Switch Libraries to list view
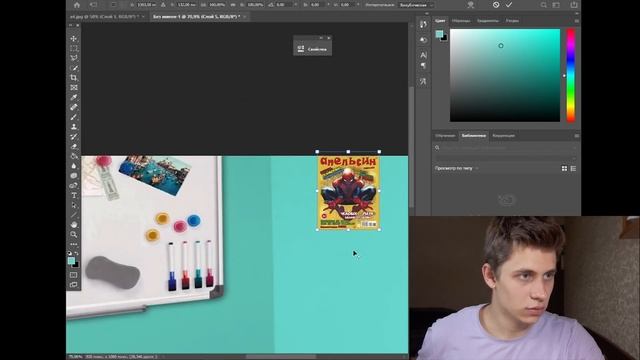 (x=573, y=168)
